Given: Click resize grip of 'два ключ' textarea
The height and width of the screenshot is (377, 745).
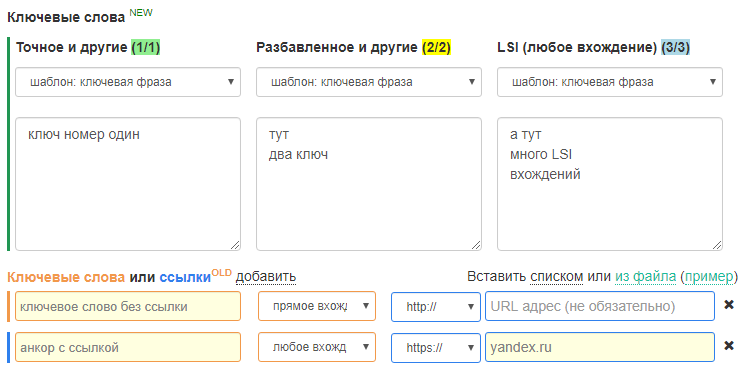Looking at the screenshot, I should 476,245.
